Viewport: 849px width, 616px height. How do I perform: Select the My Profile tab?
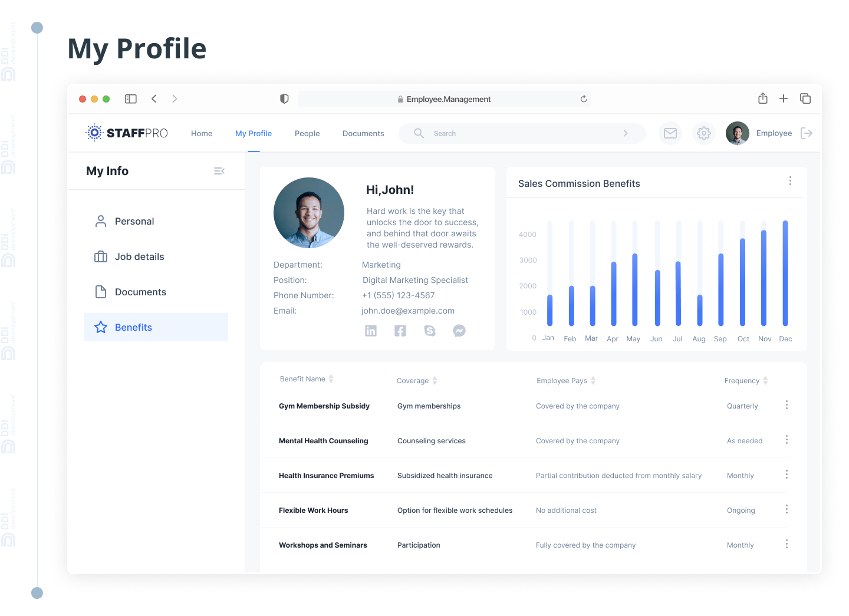(254, 134)
